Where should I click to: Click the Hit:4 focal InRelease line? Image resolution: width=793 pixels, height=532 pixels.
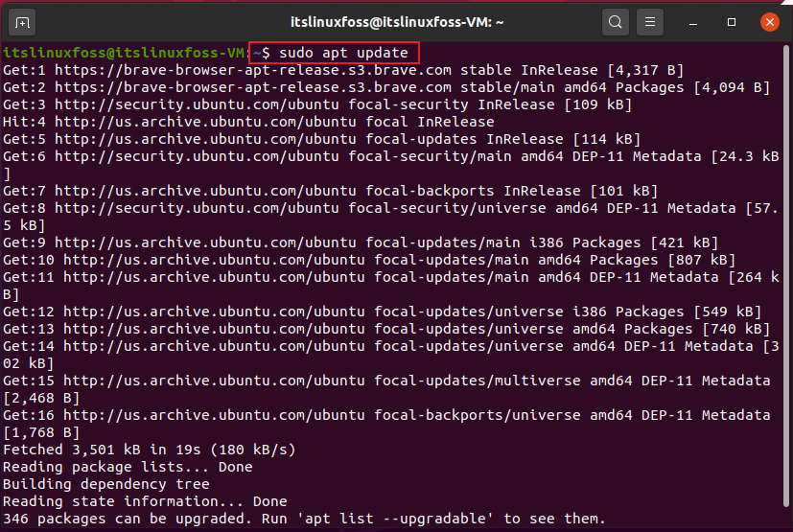[248, 122]
